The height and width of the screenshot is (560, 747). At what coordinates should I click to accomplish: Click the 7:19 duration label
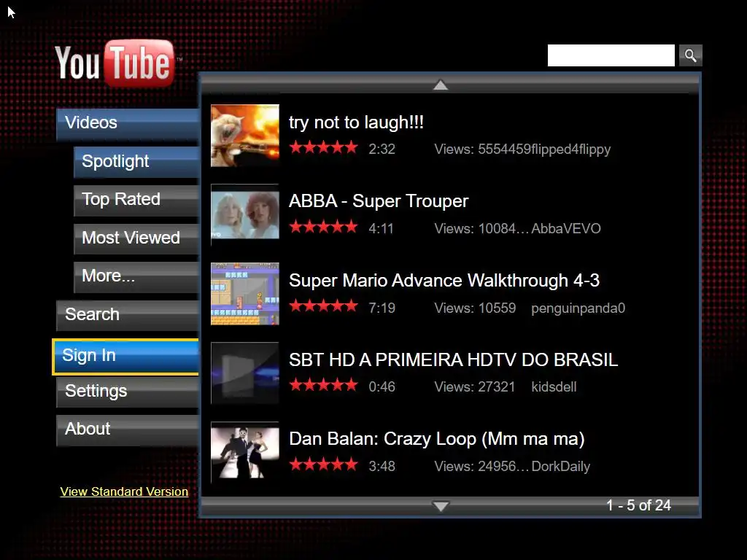pos(382,308)
